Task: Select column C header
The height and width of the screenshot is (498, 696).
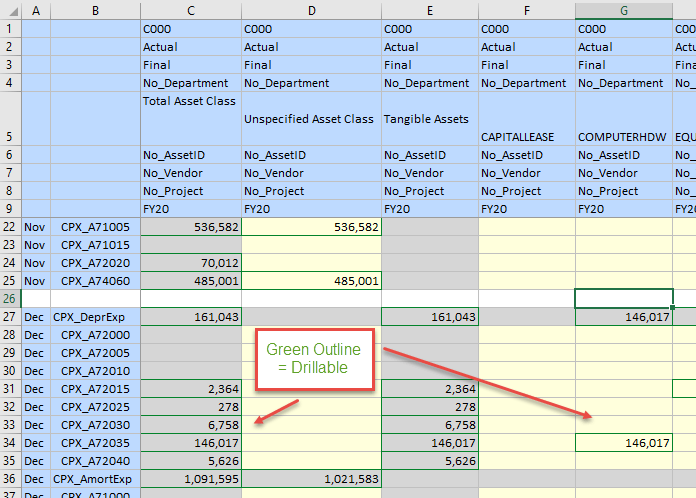Action: pos(191,11)
